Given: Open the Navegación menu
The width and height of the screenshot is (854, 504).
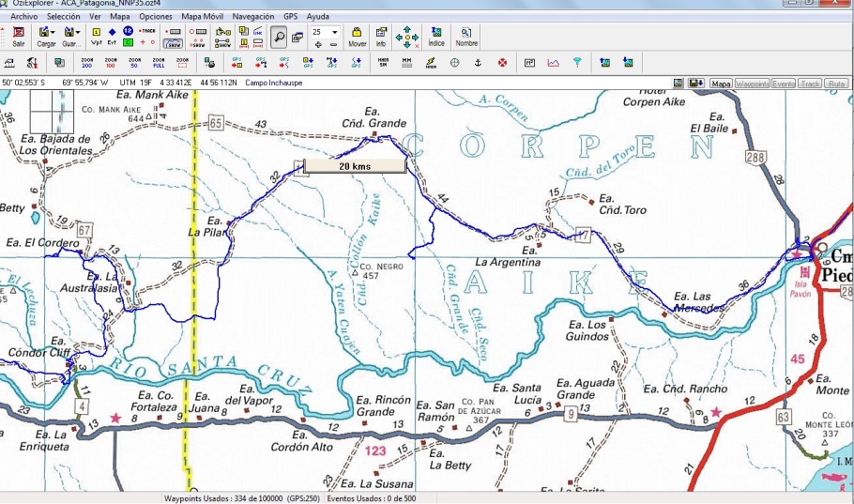Looking at the screenshot, I should coord(253,16).
